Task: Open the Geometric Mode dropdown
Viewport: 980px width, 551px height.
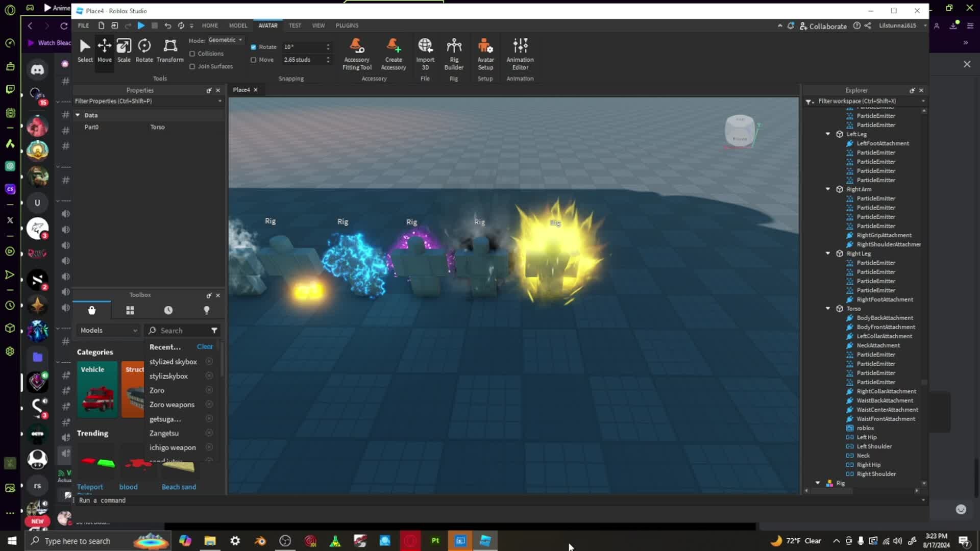Action: click(x=225, y=40)
